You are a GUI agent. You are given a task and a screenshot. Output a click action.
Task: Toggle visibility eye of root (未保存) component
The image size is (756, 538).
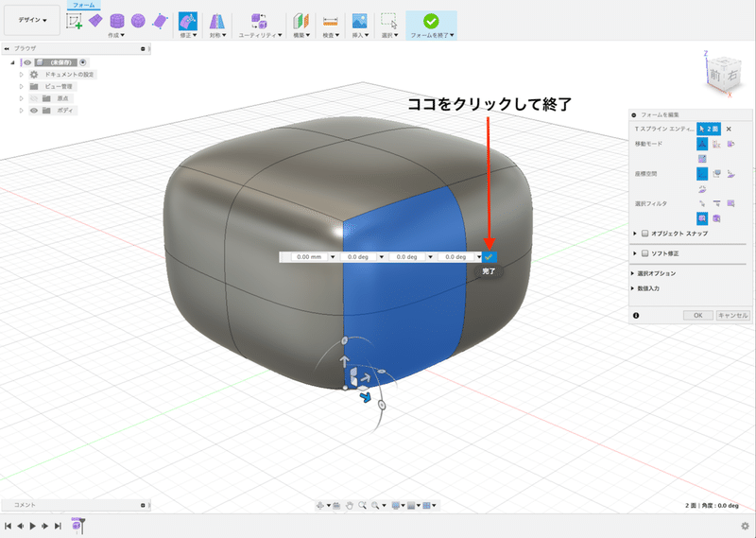[28, 62]
